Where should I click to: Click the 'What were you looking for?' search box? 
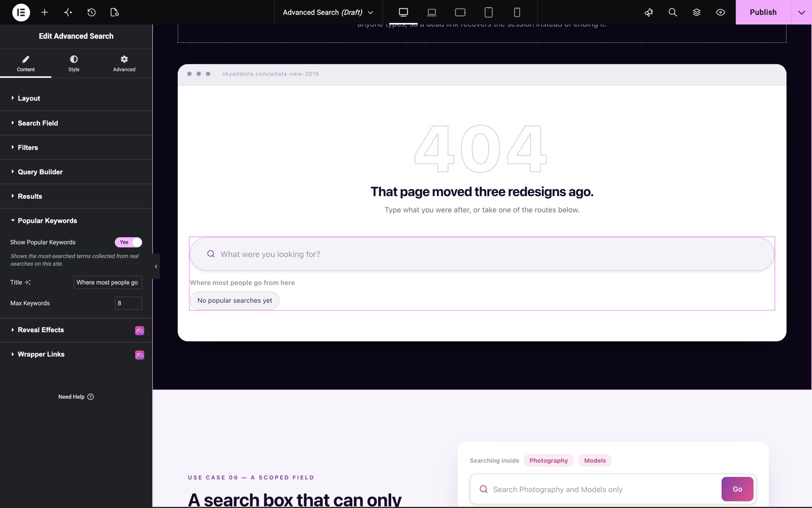tap(482, 254)
